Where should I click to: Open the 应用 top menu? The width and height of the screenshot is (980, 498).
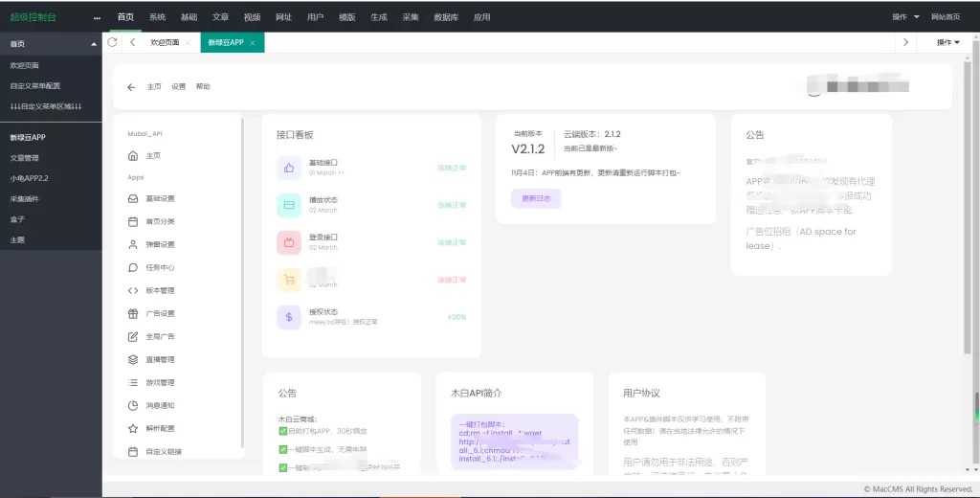(x=482, y=17)
